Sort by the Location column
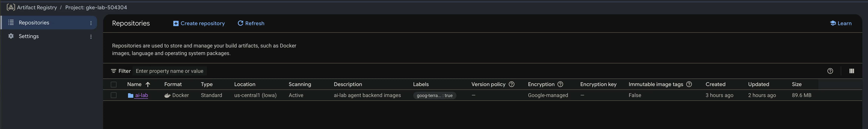The width and height of the screenshot is (868, 129). point(245,84)
